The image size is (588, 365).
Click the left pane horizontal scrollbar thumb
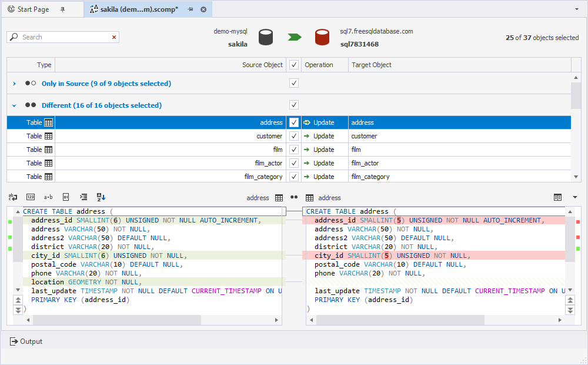pyautogui.click(x=117, y=320)
